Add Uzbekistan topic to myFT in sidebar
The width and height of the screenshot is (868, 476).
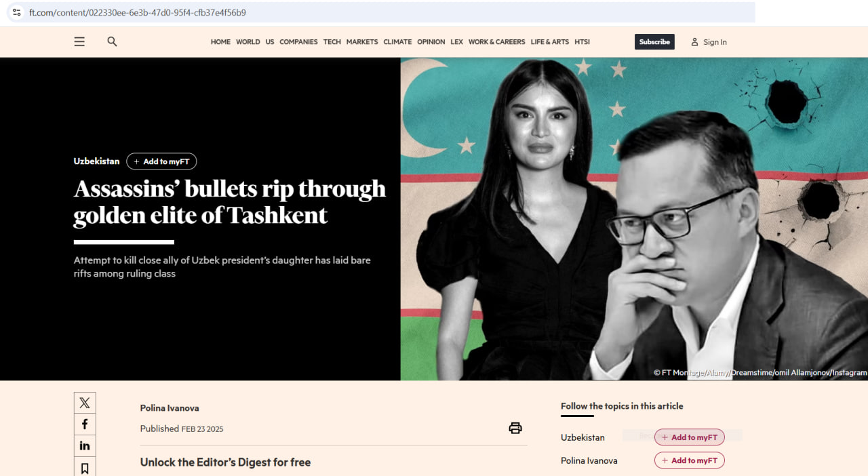[690, 437]
